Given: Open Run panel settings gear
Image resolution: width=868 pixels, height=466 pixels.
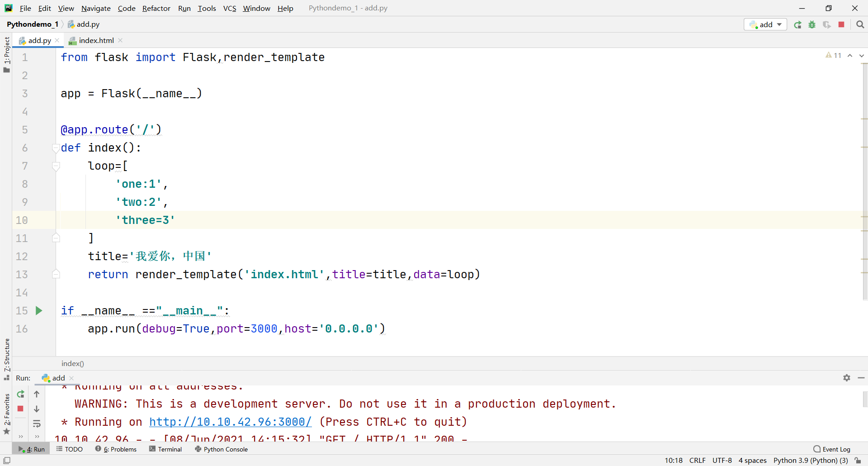Looking at the screenshot, I should (x=847, y=378).
